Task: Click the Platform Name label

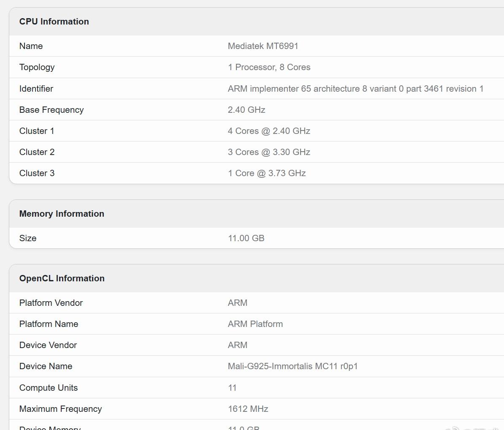Action: click(49, 324)
